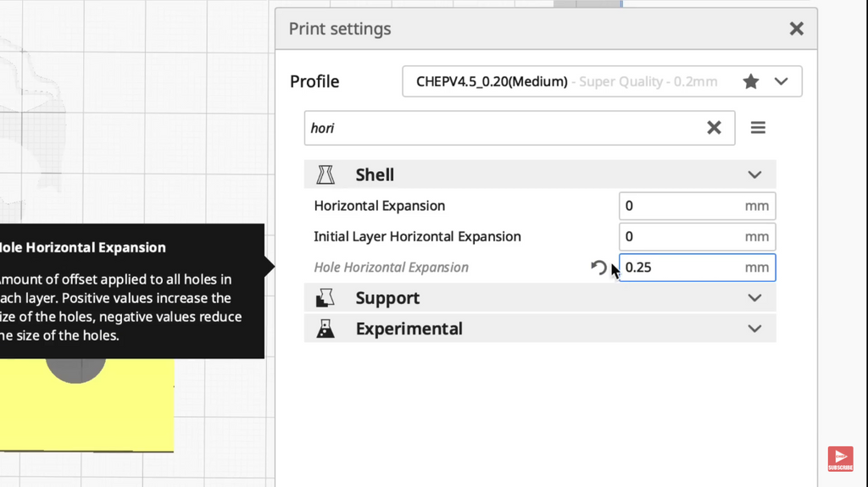The image size is (868, 487).
Task: Collapse the Shell section header
Action: tap(540, 174)
